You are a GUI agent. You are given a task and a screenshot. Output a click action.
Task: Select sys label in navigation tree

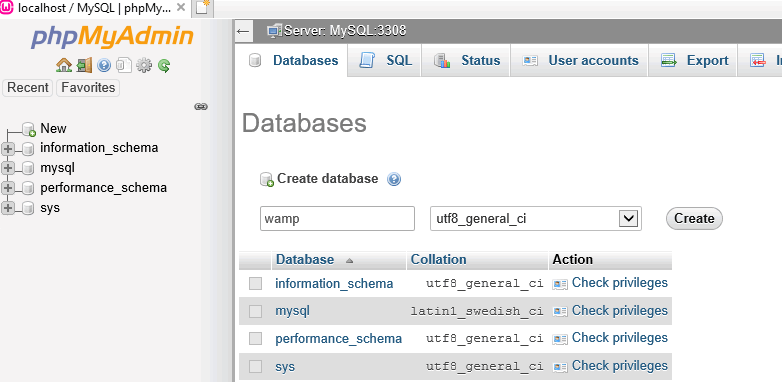click(x=50, y=208)
